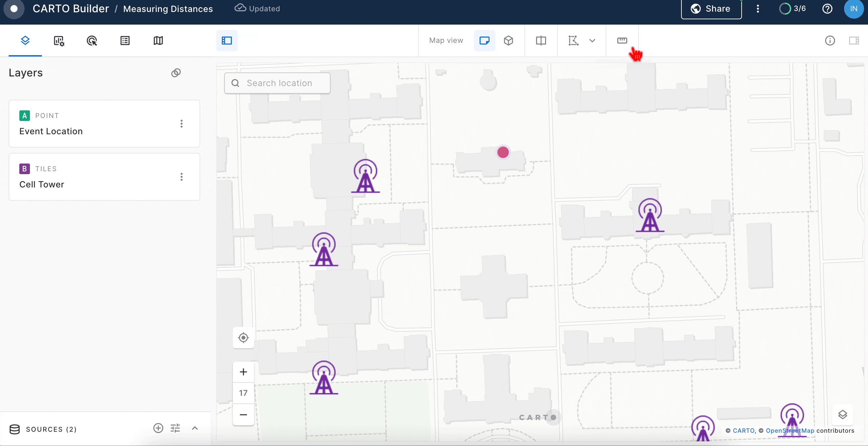
Task: Open the OpenStreetMap attribution link
Action: 790,430
